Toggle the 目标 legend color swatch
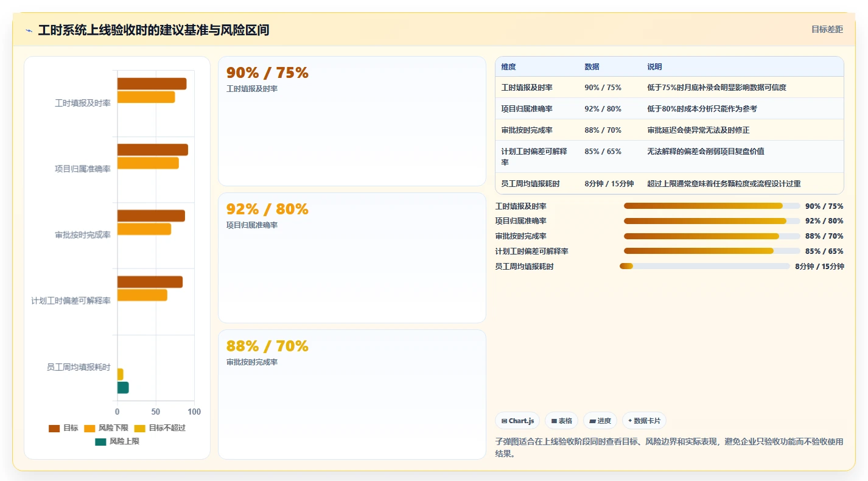Viewport: 868px width, 481px height. [x=54, y=428]
